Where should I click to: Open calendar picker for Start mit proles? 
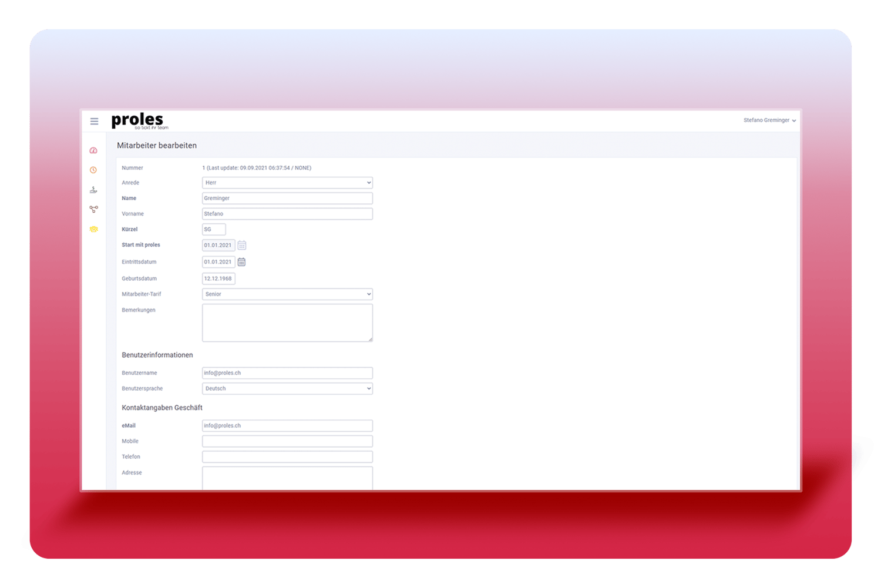pyautogui.click(x=242, y=245)
